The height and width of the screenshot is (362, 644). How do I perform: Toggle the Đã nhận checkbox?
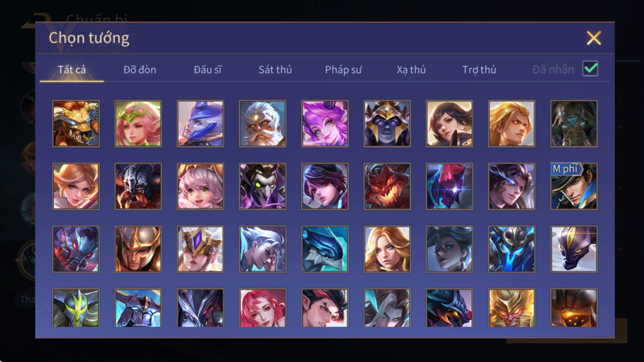[590, 69]
